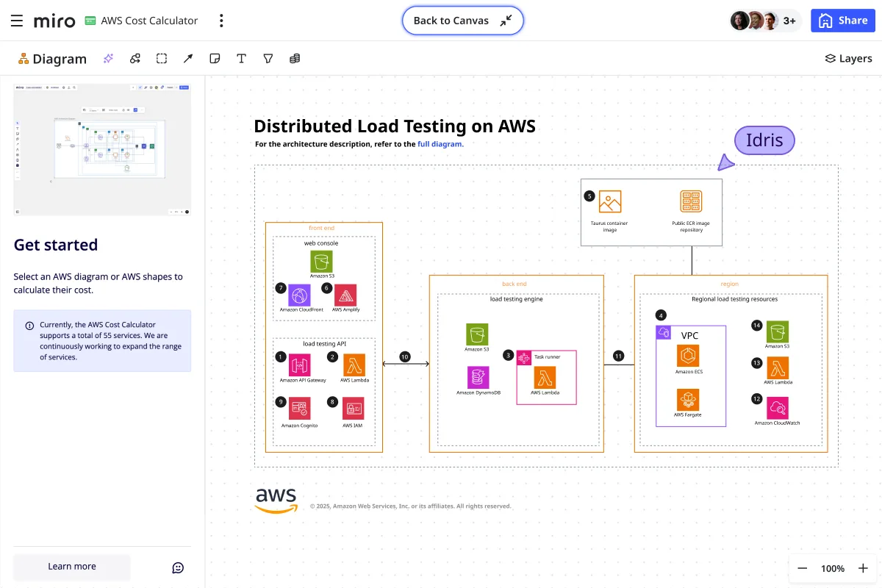Open the hamburger main menu
Image resolution: width=882 pixels, height=588 pixels.
coord(17,21)
